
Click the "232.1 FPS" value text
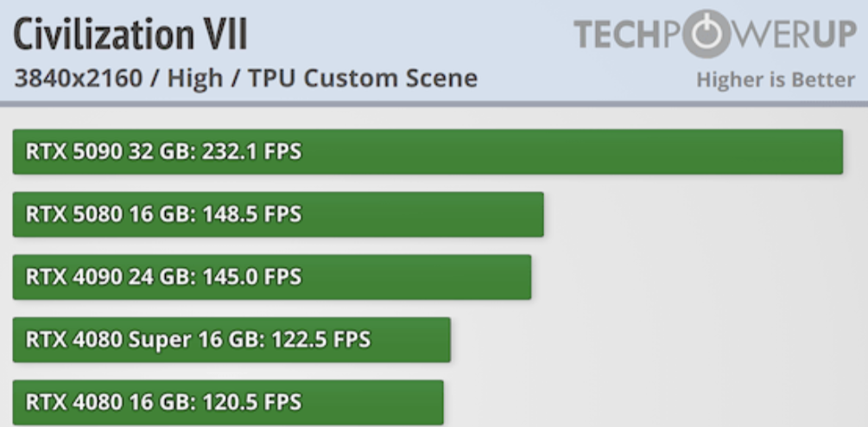[x=251, y=152]
